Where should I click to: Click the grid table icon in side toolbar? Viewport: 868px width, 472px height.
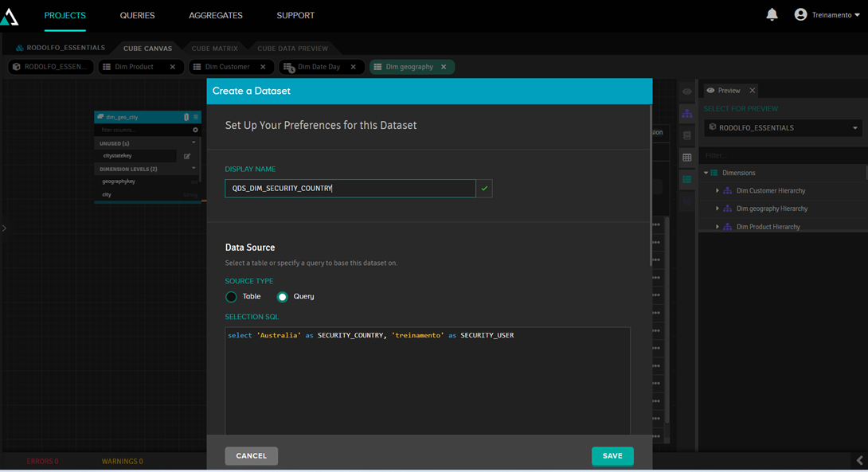(x=686, y=158)
